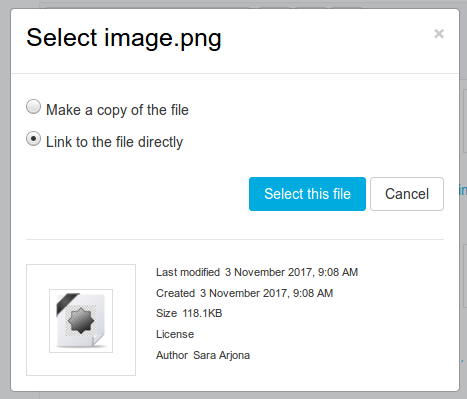Click the author name Sara Arjona

[x=222, y=355]
